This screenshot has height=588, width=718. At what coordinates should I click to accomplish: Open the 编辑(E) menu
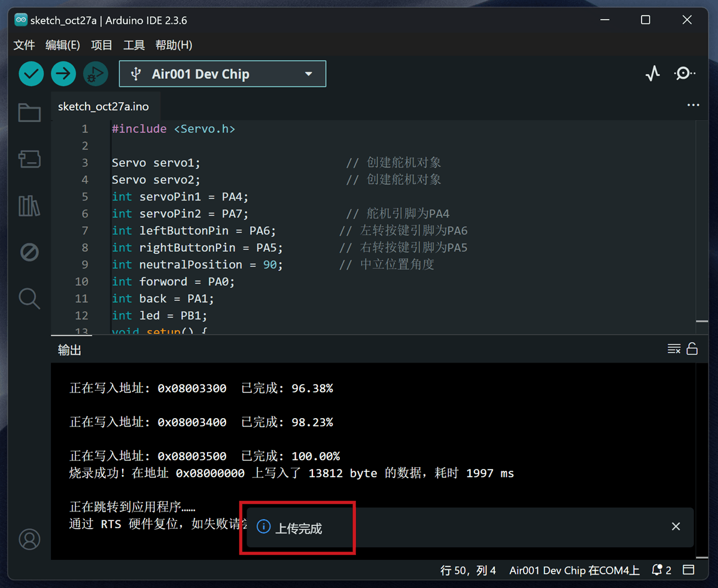coord(63,45)
